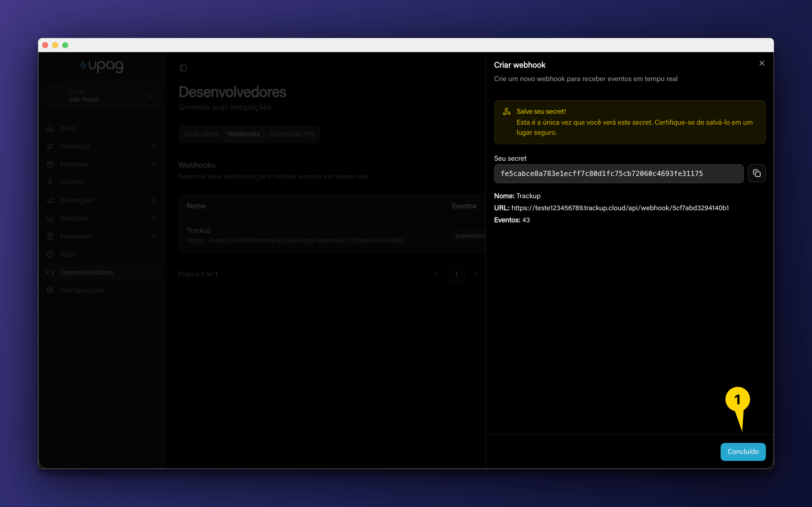812x507 pixels.
Task: Click the Cobrança arrows icon
Action: coord(50,146)
